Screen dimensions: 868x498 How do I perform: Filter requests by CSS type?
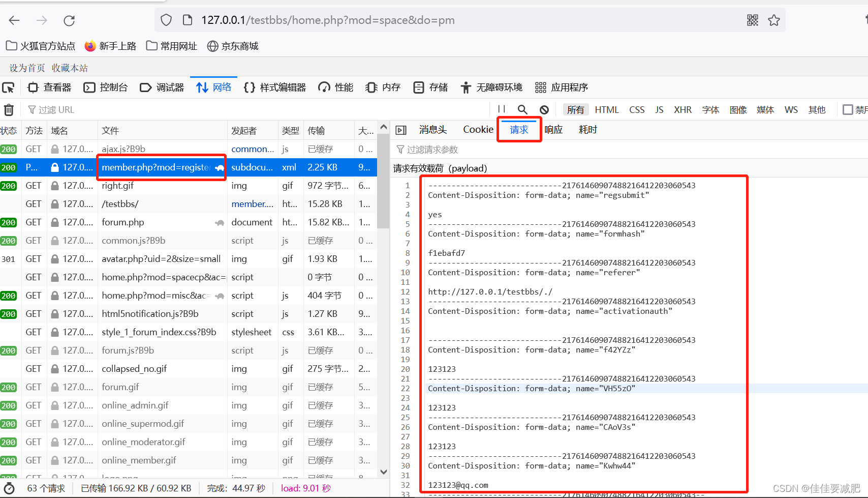click(x=637, y=110)
